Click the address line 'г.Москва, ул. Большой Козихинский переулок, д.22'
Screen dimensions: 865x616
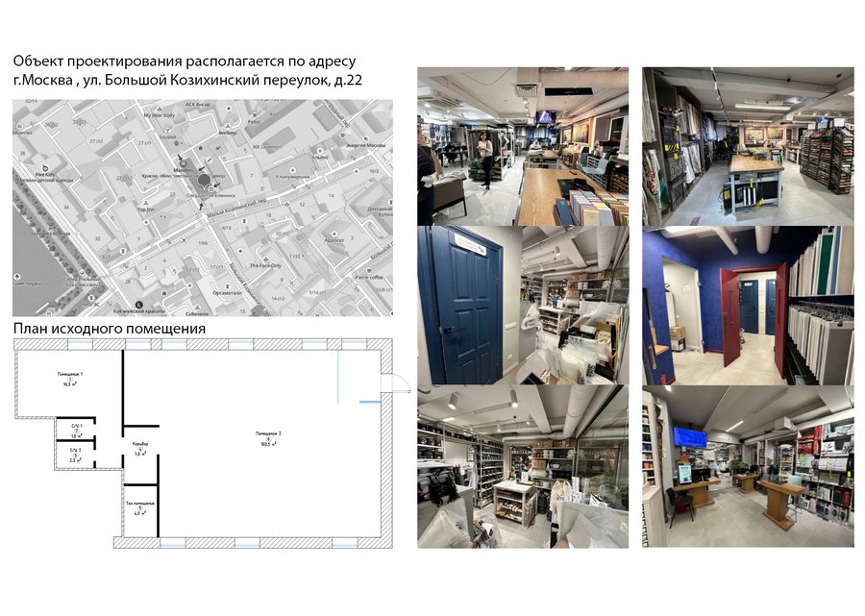pyautogui.click(x=187, y=81)
